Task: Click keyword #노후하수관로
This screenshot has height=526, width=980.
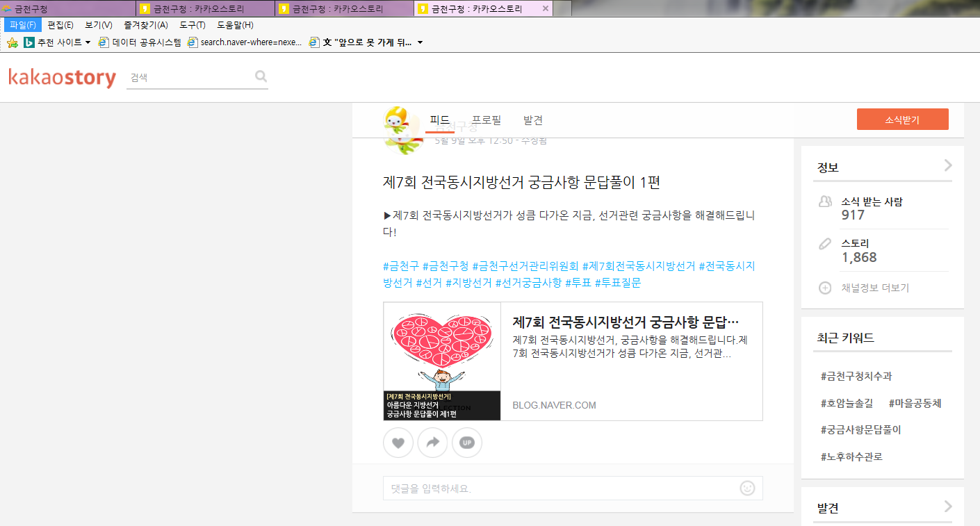Action: click(851, 457)
